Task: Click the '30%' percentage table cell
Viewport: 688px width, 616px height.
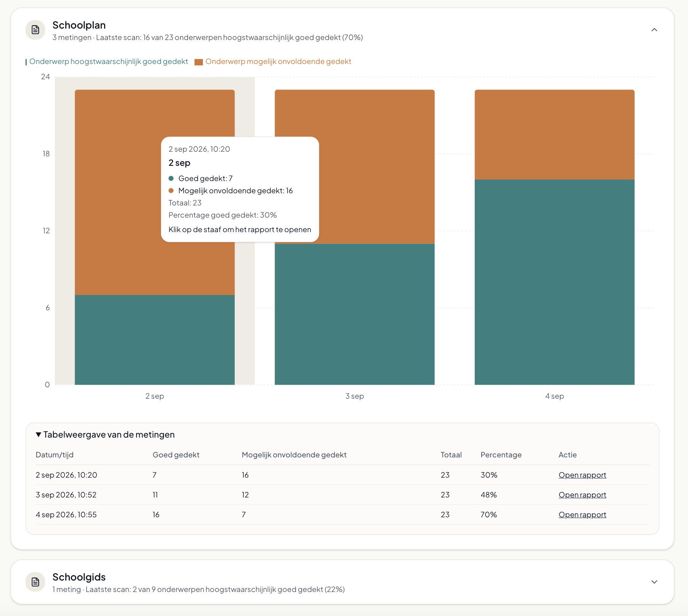Action: point(489,475)
